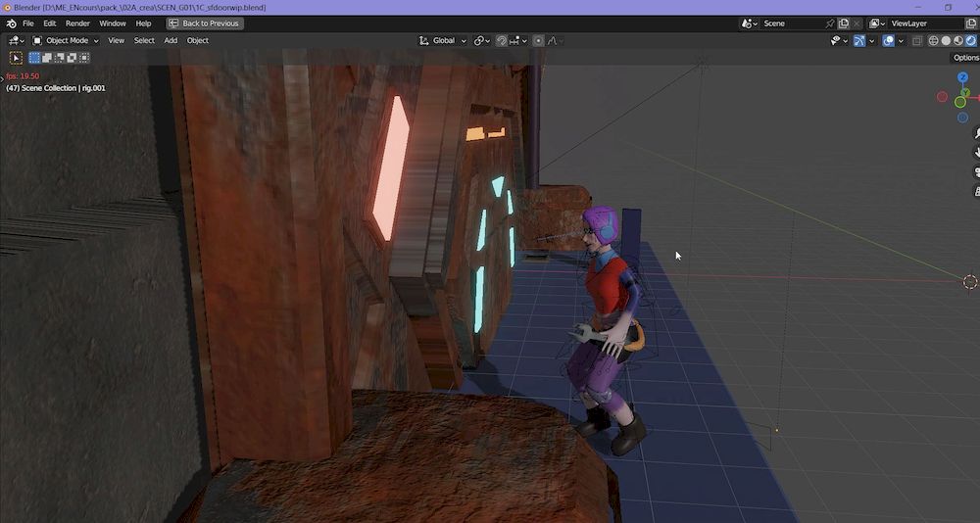Switch to Rendered viewport shading
980x523 pixels.
click(971, 41)
